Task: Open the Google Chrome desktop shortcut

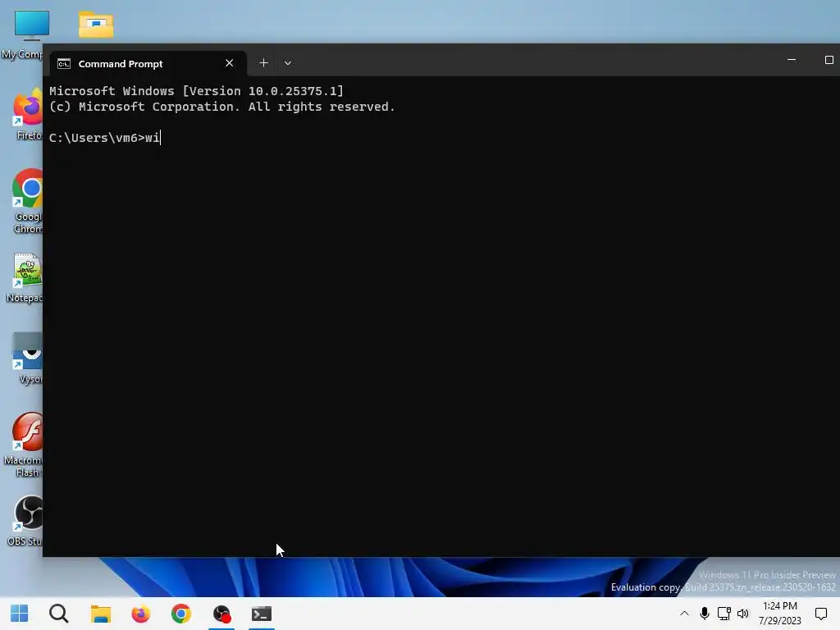Action: pyautogui.click(x=27, y=201)
